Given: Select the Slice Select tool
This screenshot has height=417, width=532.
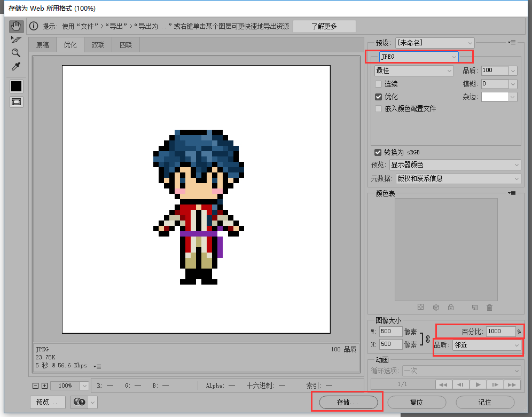Looking at the screenshot, I should pyautogui.click(x=16, y=40).
